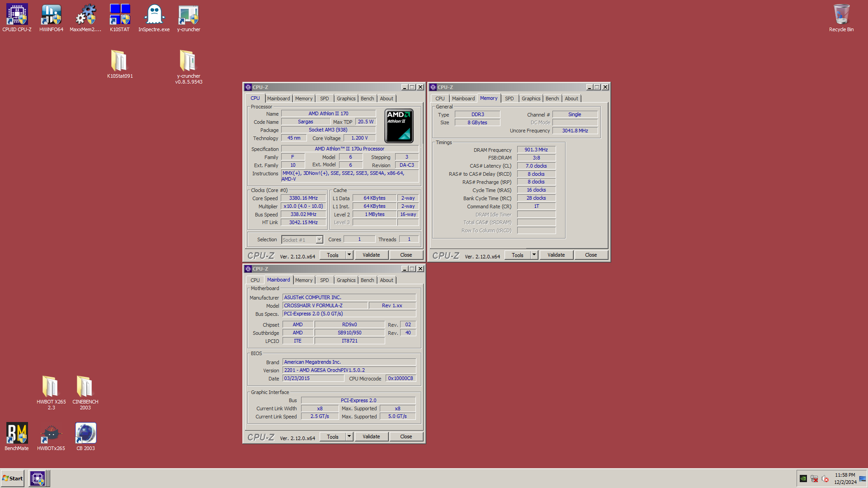This screenshot has width=868, height=488.
Task: Click Validate button in Mainboard window
Action: click(371, 436)
